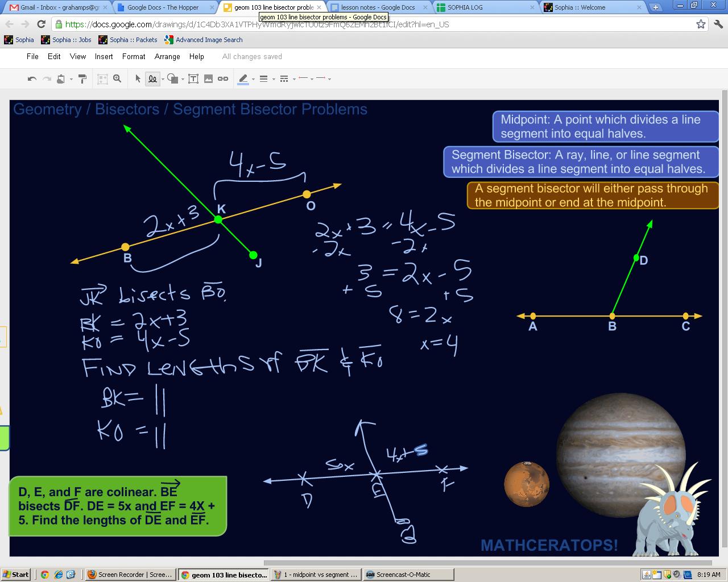Click the Redo arrow in the toolbar
Image resolution: width=728 pixels, height=582 pixels.
click(47, 79)
